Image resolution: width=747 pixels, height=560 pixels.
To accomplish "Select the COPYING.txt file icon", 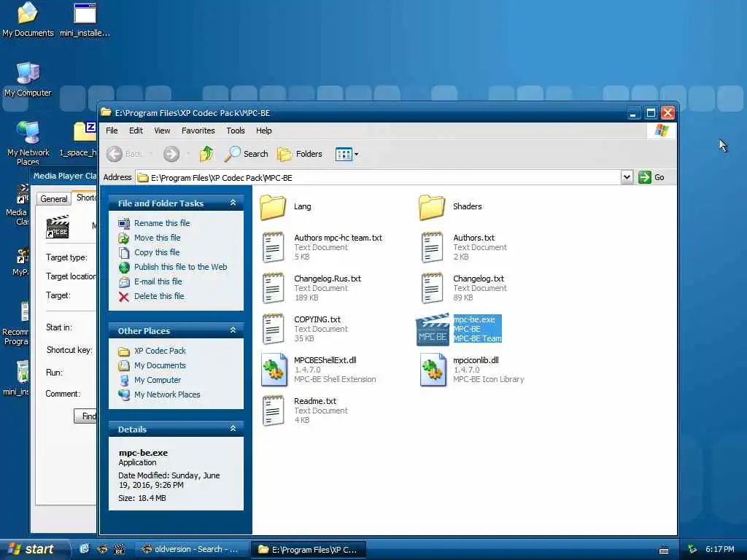I will tap(273, 329).
